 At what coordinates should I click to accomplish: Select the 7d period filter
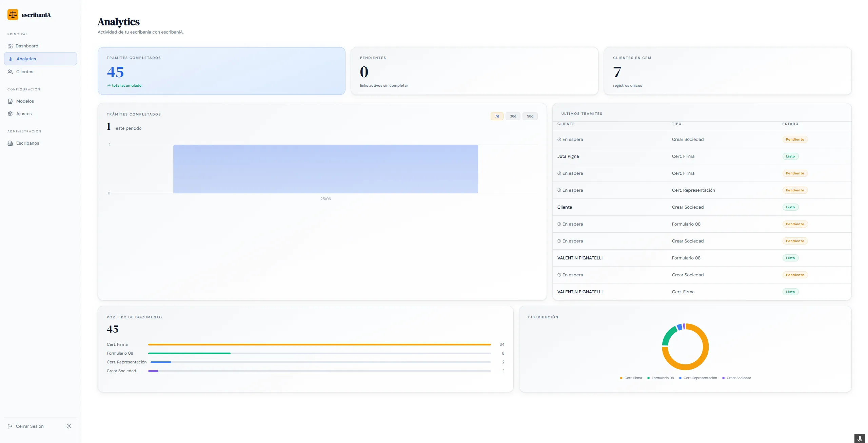coord(497,116)
